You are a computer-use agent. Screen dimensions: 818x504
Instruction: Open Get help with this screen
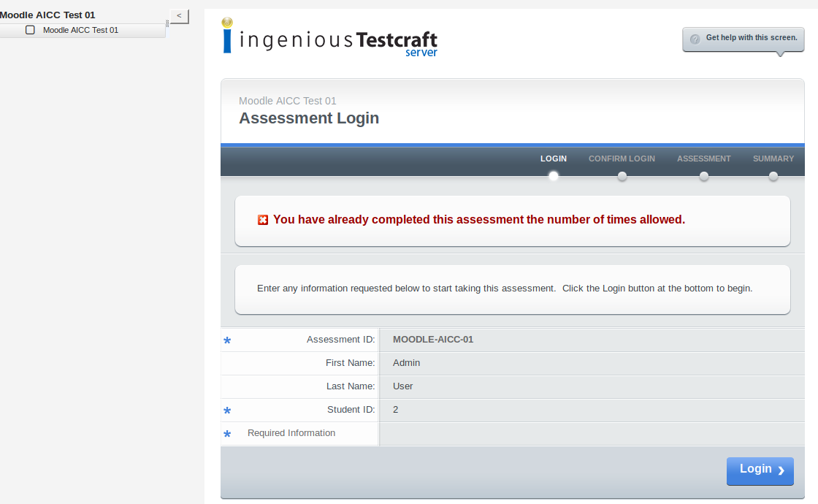coord(743,39)
